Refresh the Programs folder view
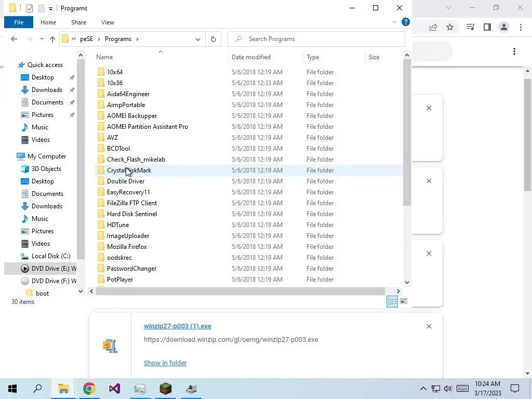This screenshot has width=532, height=399. [214, 39]
